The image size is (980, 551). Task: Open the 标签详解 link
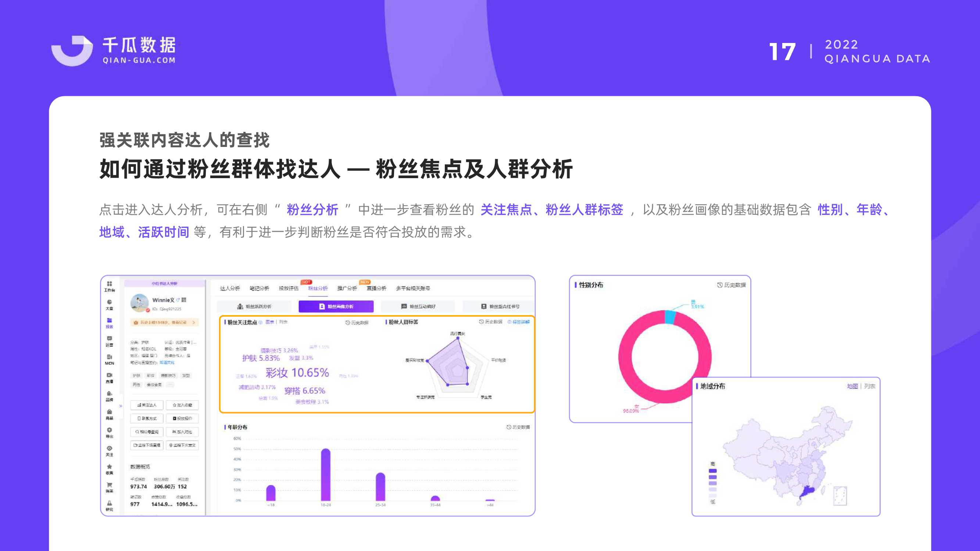pyautogui.click(x=519, y=322)
